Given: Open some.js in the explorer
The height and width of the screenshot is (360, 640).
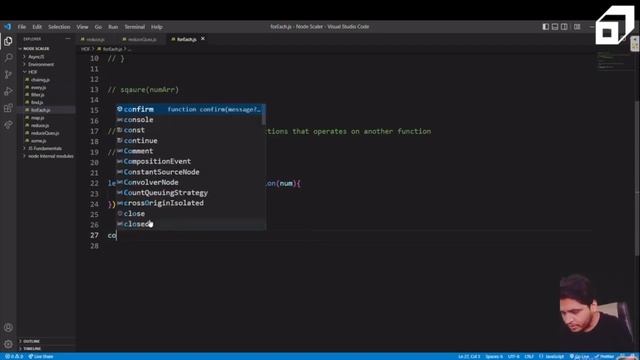Looking at the screenshot, I should (38, 141).
